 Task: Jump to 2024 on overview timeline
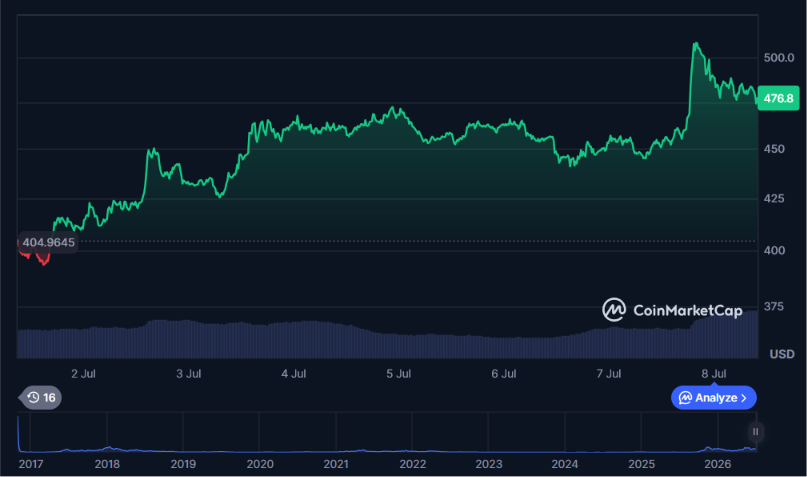click(x=565, y=464)
